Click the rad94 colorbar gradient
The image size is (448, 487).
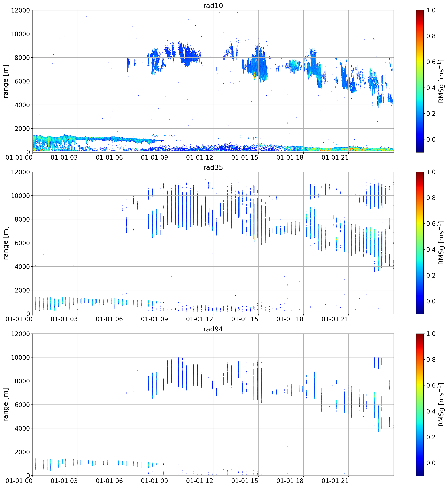click(x=420, y=405)
